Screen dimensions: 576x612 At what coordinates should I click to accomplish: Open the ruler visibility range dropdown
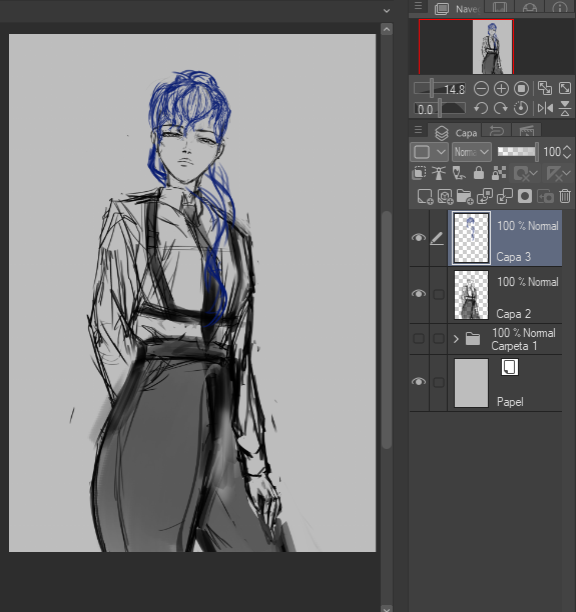click(558, 173)
